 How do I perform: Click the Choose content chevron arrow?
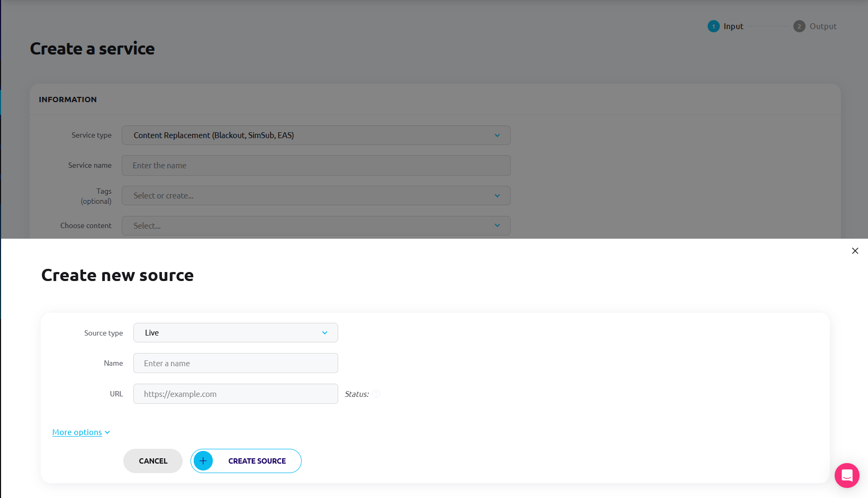tap(498, 225)
